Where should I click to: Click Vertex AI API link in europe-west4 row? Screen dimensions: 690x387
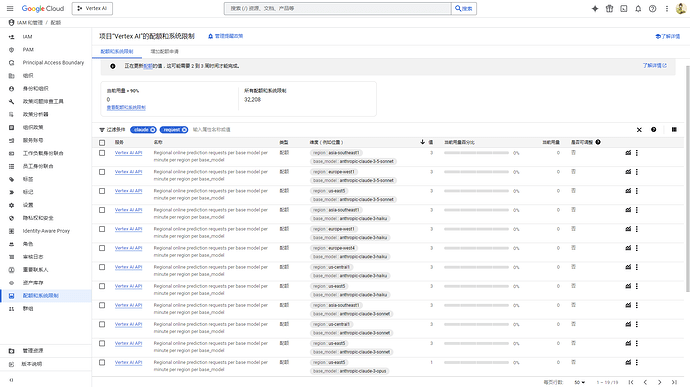coord(128,248)
